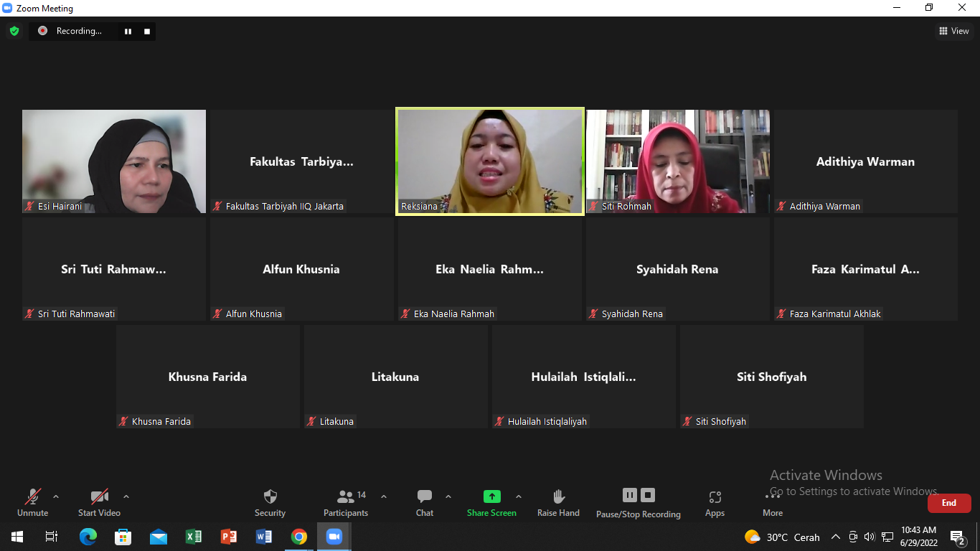Click the Zoom icon in the taskbar
The height and width of the screenshot is (551, 980).
click(334, 537)
